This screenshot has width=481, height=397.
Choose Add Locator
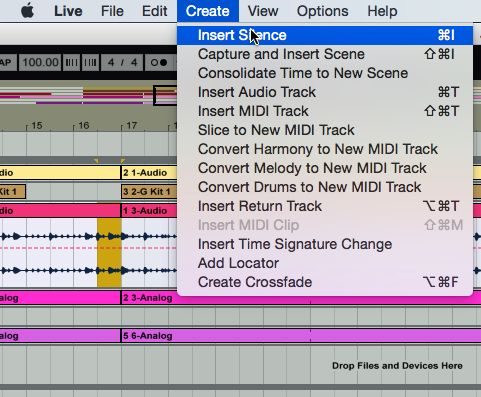(325, 263)
